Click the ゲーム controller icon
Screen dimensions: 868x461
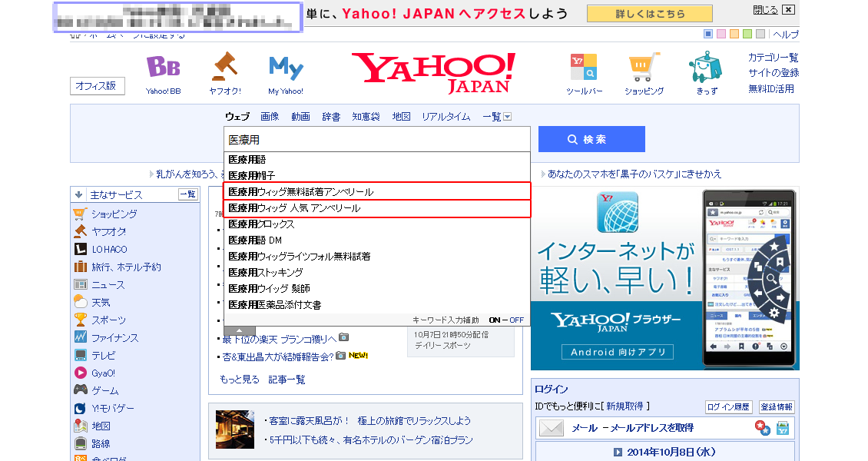click(80, 390)
